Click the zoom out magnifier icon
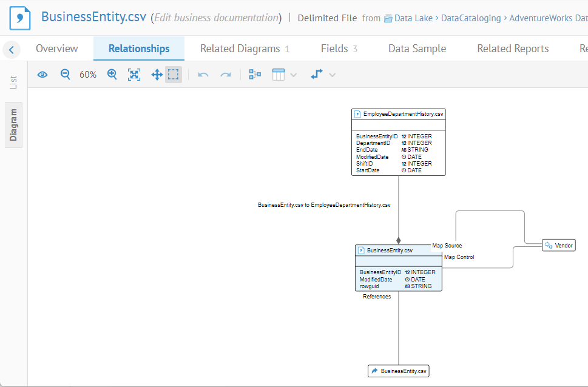This screenshot has height=387, width=588. (x=66, y=75)
